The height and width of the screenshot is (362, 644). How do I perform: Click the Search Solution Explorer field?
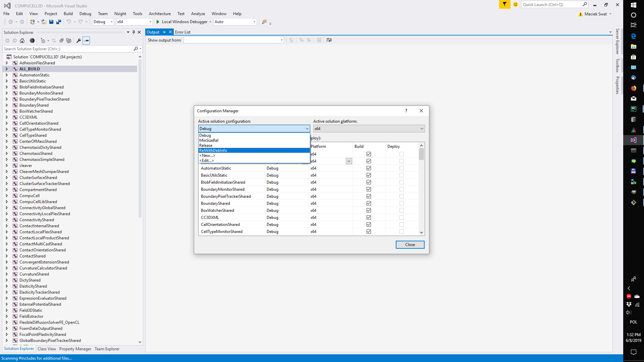67,49
